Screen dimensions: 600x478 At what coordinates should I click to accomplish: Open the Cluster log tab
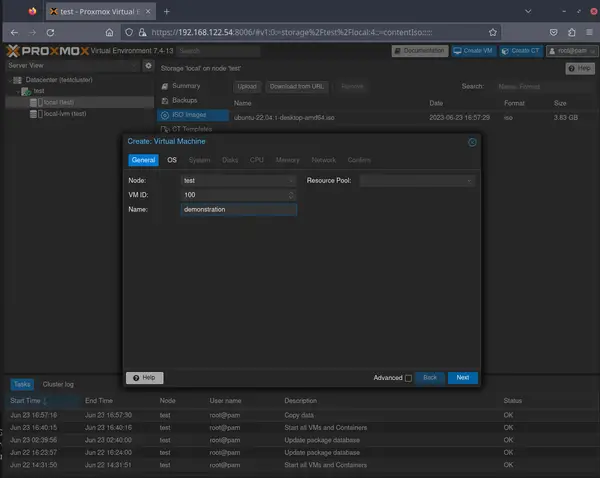tap(58, 384)
